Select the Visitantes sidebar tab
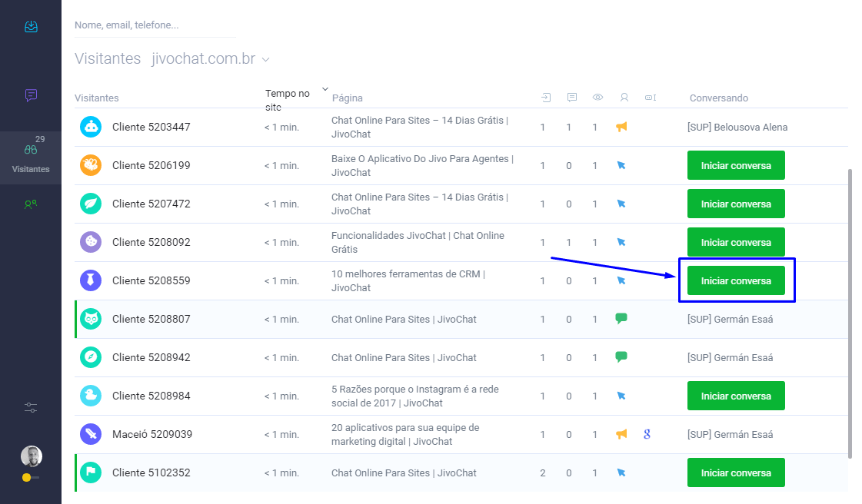 click(31, 157)
